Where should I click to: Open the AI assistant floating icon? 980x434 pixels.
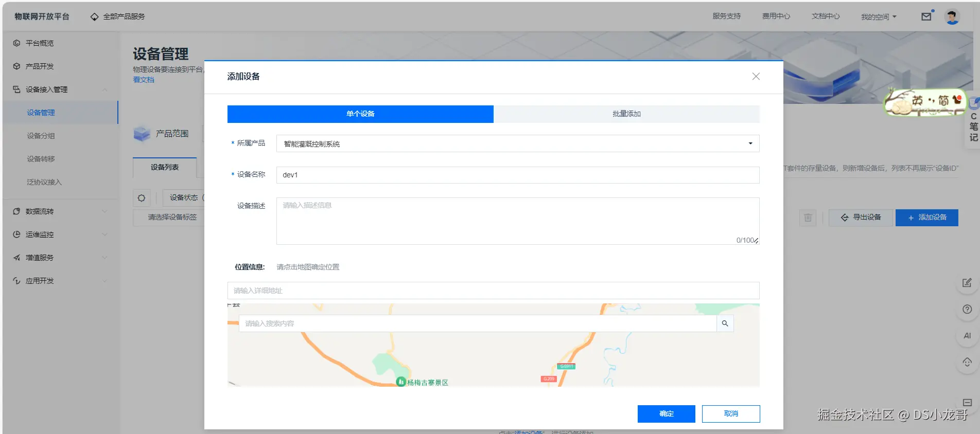click(967, 336)
